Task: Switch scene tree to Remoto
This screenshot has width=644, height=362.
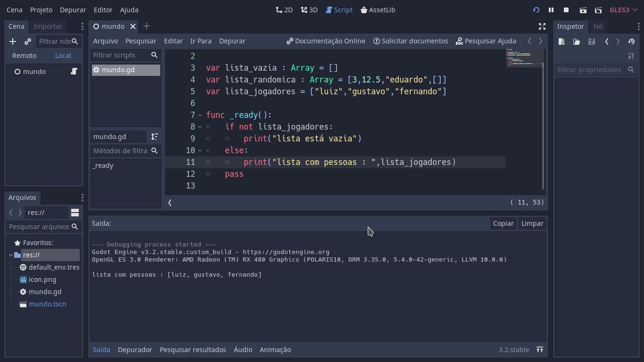Action: [24, 56]
